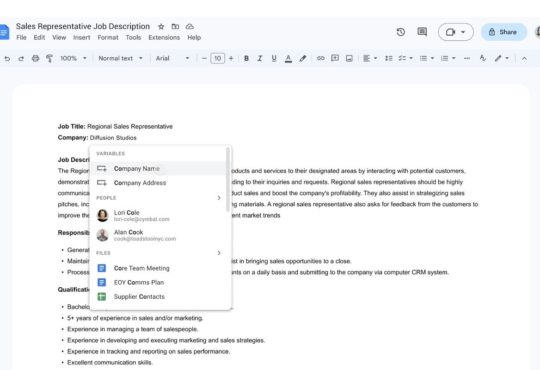Click the print icon in toolbar
The height and width of the screenshot is (370, 540).
click(x=35, y=58)
